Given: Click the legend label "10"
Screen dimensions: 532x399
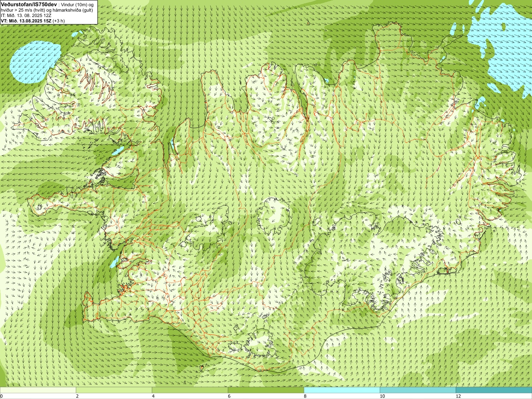Looking at the screenshot, I should click(382, 396).
